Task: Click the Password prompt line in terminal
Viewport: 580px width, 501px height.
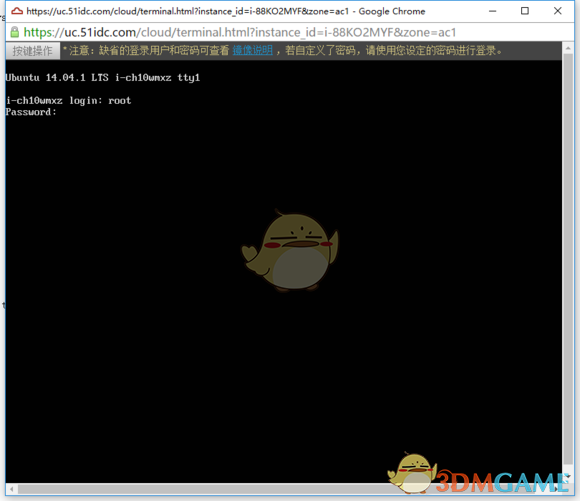Action: (31, 112)
